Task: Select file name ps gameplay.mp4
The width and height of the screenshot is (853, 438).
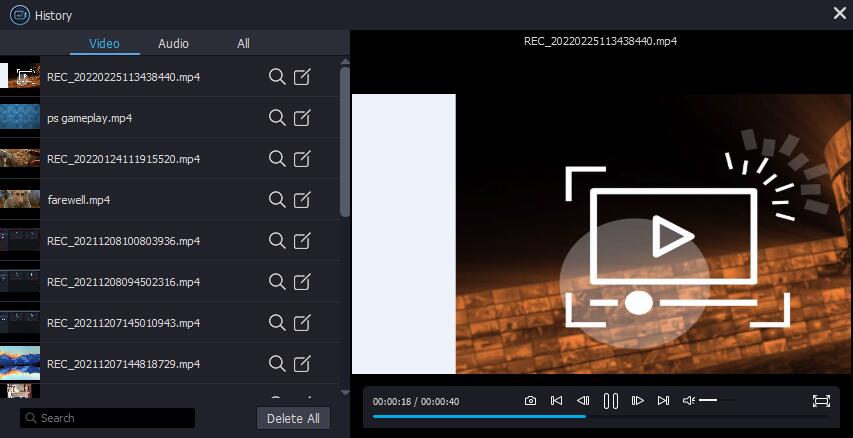Action: 90,118
